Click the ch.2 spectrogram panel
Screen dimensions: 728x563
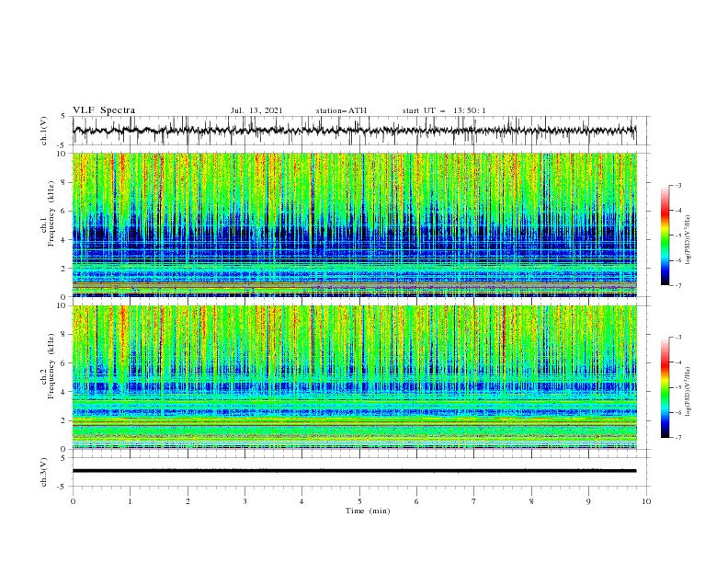point(354,377)
